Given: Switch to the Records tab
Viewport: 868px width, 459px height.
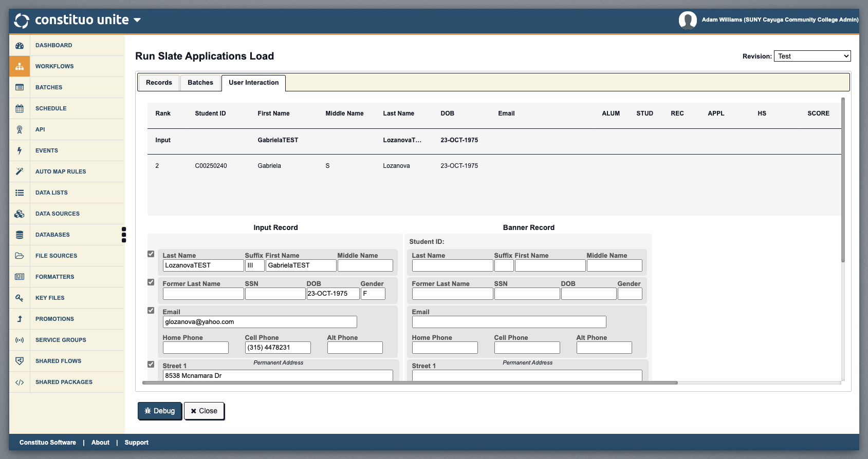Looking at the screenshot, I should [x=159, y=83].
